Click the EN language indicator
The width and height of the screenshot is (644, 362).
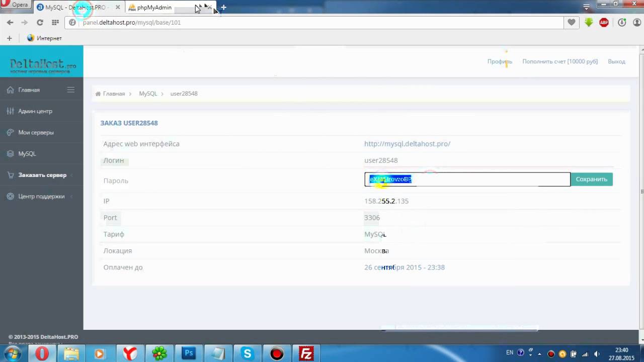[510, 353]
